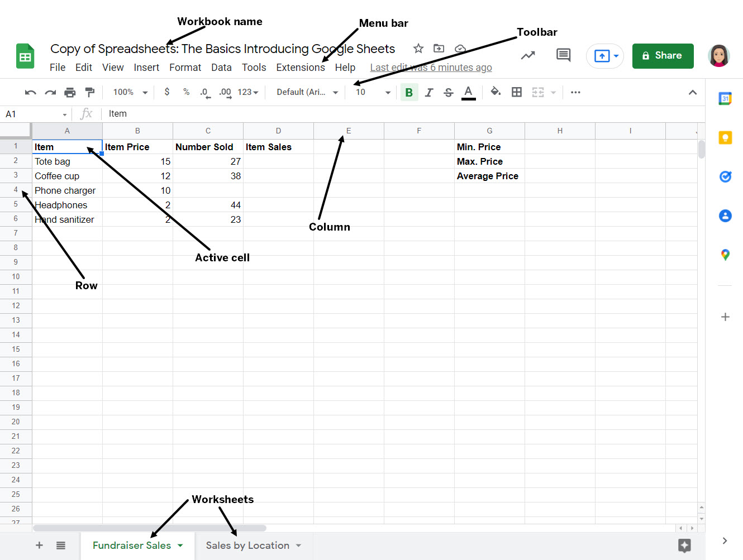Open the Insert menu
Screen dimensions: 743x560
tap(146, 68)
